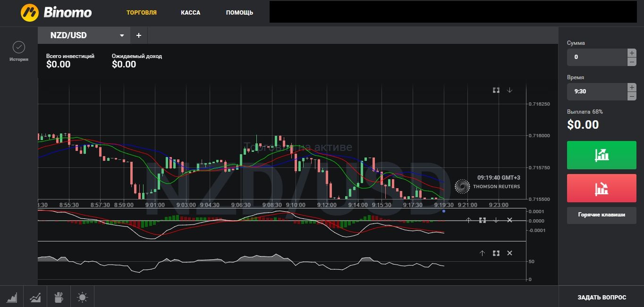Screen dimensions: 644x307
Task: Click the Всего инвестиций $0.00 value
Action: pos(59,64)
